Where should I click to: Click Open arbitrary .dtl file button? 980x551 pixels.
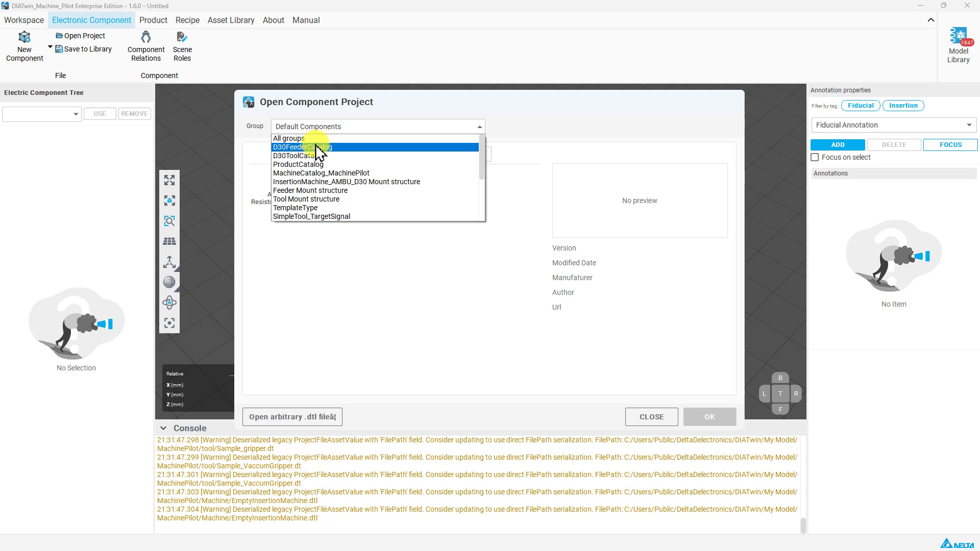(x=292, y=417)
